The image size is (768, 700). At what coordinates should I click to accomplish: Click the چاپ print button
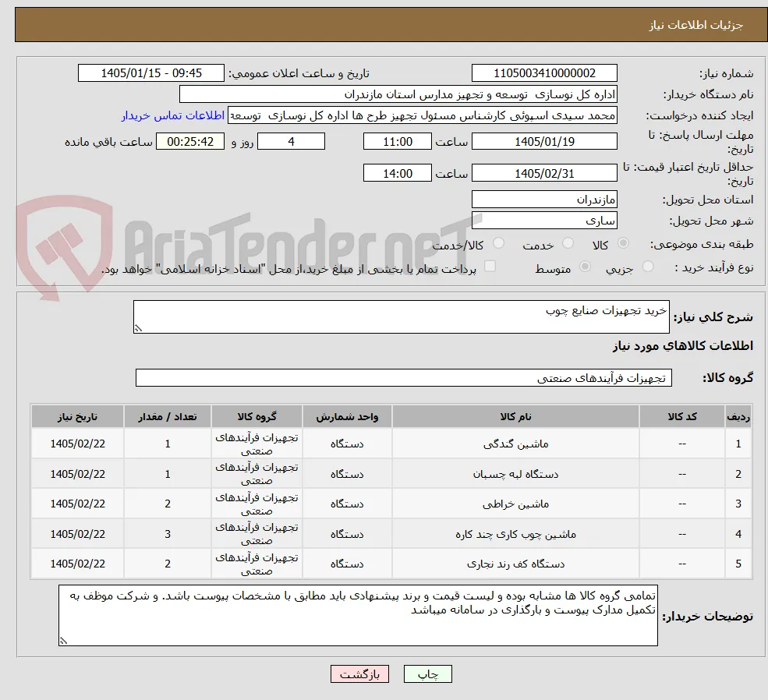coord(427,674)
